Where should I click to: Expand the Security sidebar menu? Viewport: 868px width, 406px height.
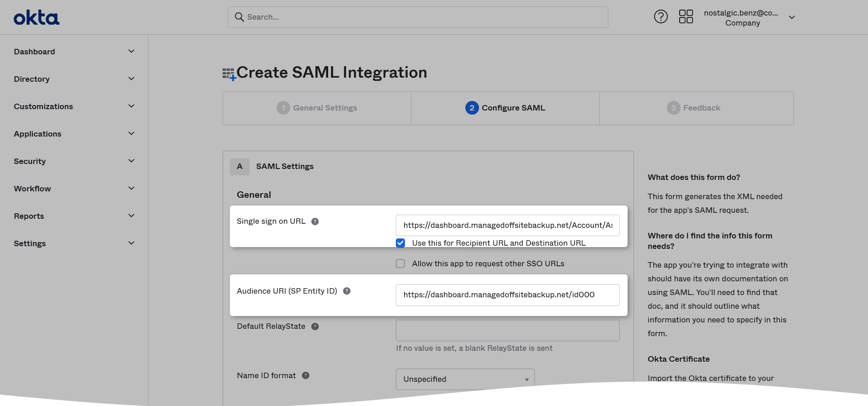click(x=131, y=161)
